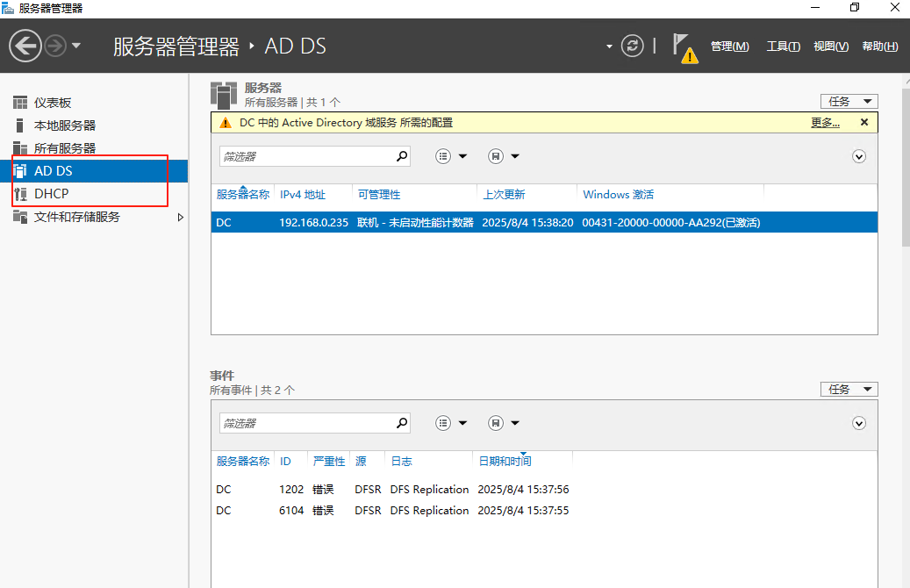Click the 本地服务器 server icon
The image size is (910, 588).
pyautogui.click(x=19, y=125)
